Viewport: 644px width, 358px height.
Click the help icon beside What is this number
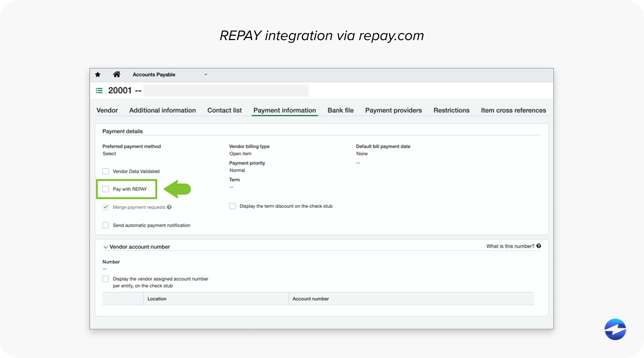pyautogui.click(x=540, y=246)
